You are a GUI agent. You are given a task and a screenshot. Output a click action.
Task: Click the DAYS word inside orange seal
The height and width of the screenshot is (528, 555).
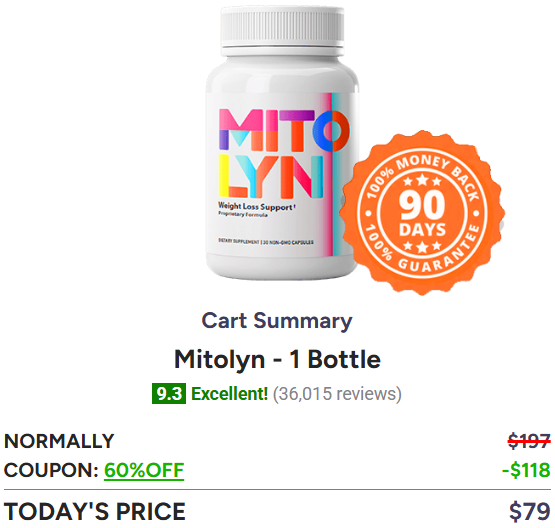point(422,230)
